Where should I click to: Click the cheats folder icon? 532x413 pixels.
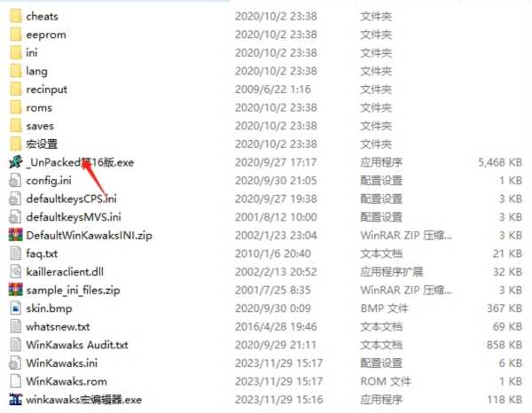(x=16, y=16)
